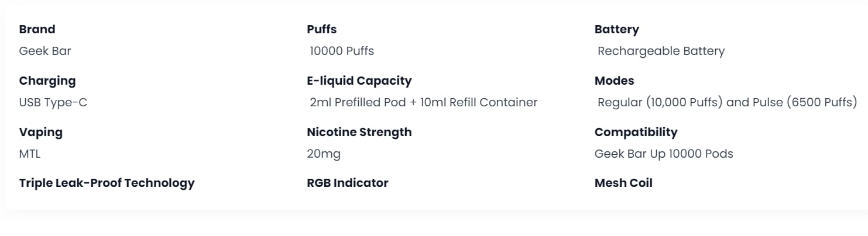Click the Battery heading
This screenshot has width=868, height=236.
pyautogui.click(x=616, y=29)
